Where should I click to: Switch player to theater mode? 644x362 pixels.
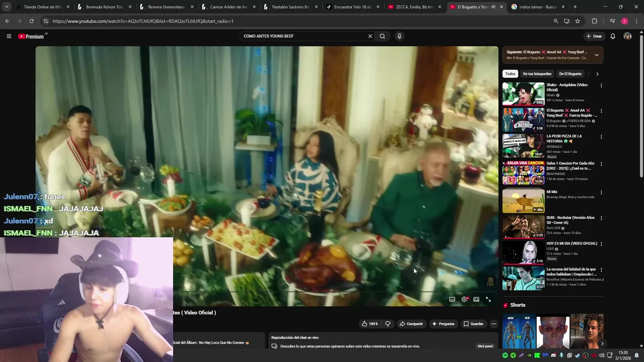[476, 299]
